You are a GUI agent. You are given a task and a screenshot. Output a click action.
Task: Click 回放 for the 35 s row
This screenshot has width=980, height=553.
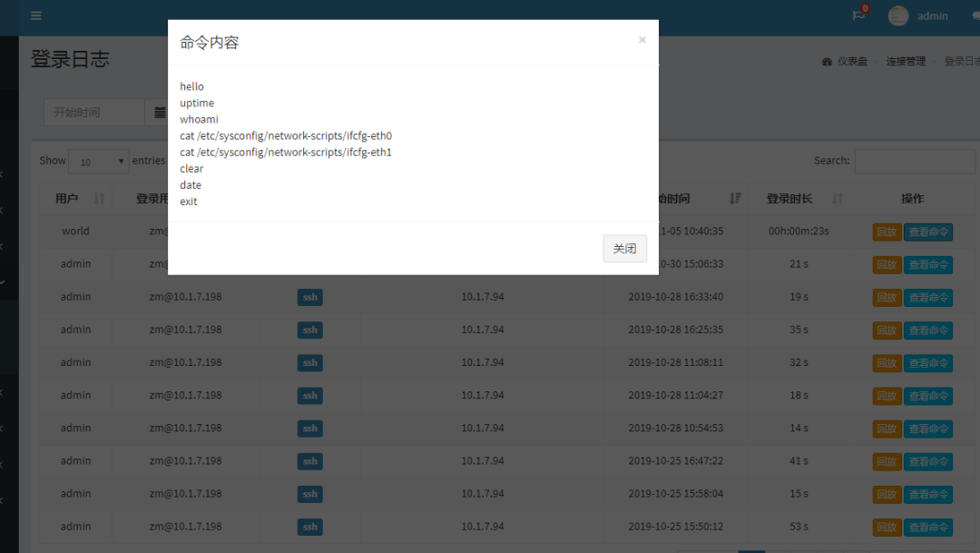(x=887, y=331)
